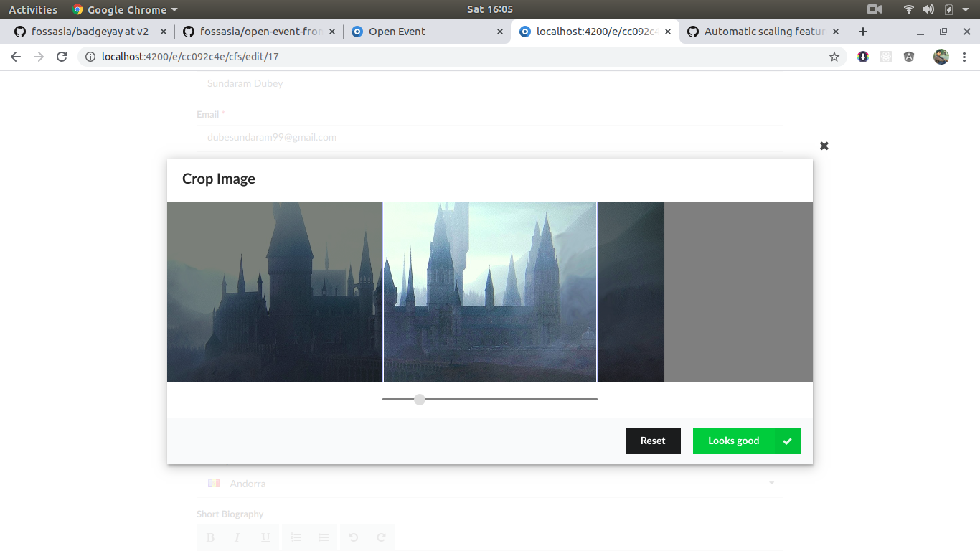The width and height of the screenshot is (980, 551).
Task: Click the Reset button
Action: pyautogui.click(x=653, y=441)
